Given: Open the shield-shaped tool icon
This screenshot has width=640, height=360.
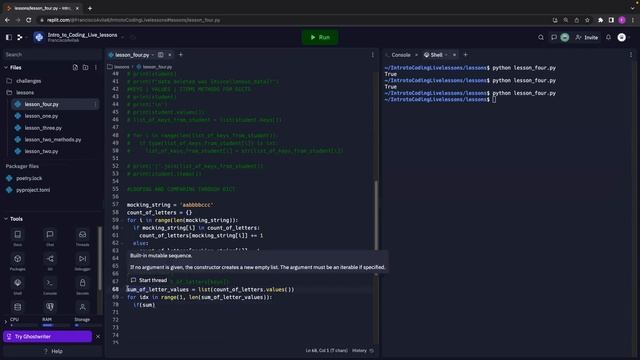Looking at the screenshot, I should (50, 307).
